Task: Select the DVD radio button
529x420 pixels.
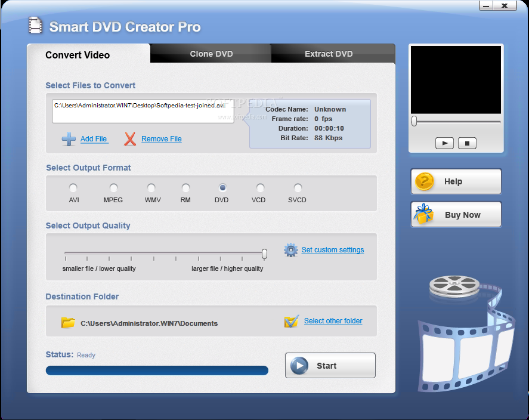Action: 222,187
